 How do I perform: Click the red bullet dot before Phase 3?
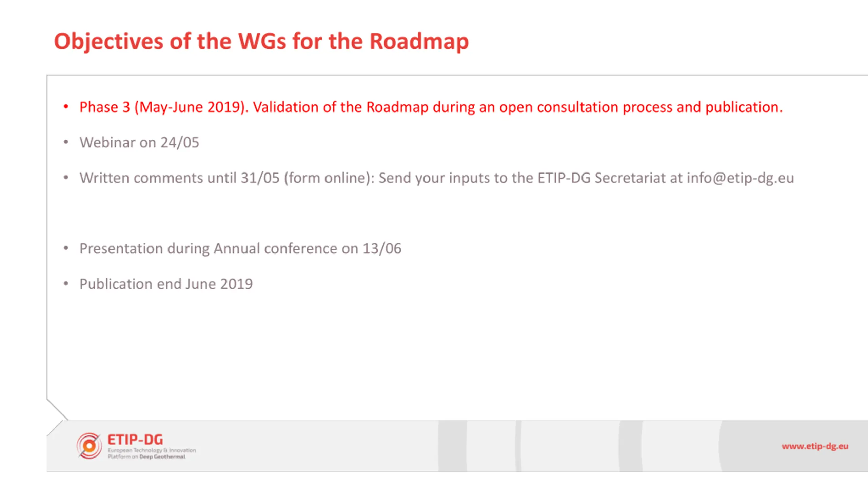66,107
